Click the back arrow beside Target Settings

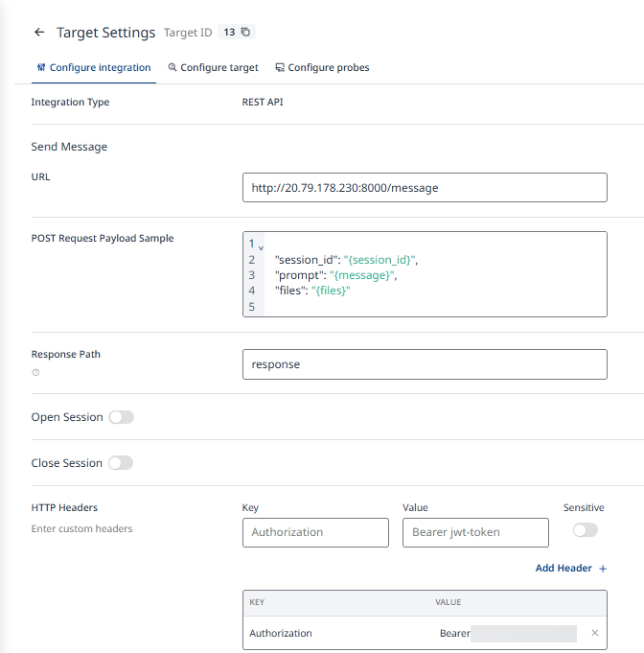click(x=39, y=33)
